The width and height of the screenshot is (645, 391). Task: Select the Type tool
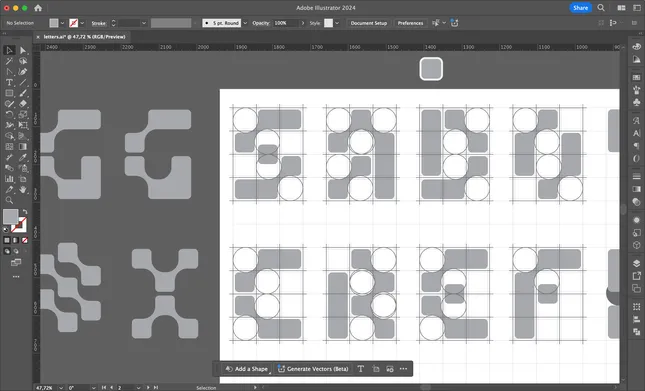(x=9, y=83)
